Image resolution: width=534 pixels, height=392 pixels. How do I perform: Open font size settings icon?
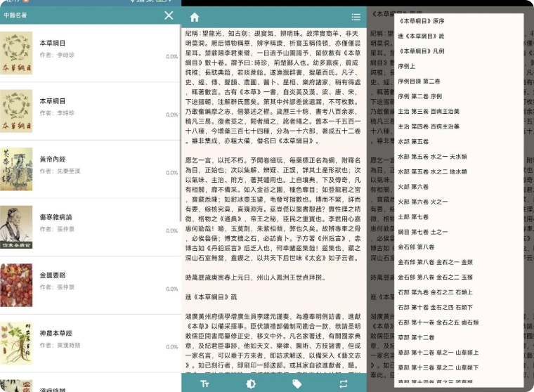[205, 384]
